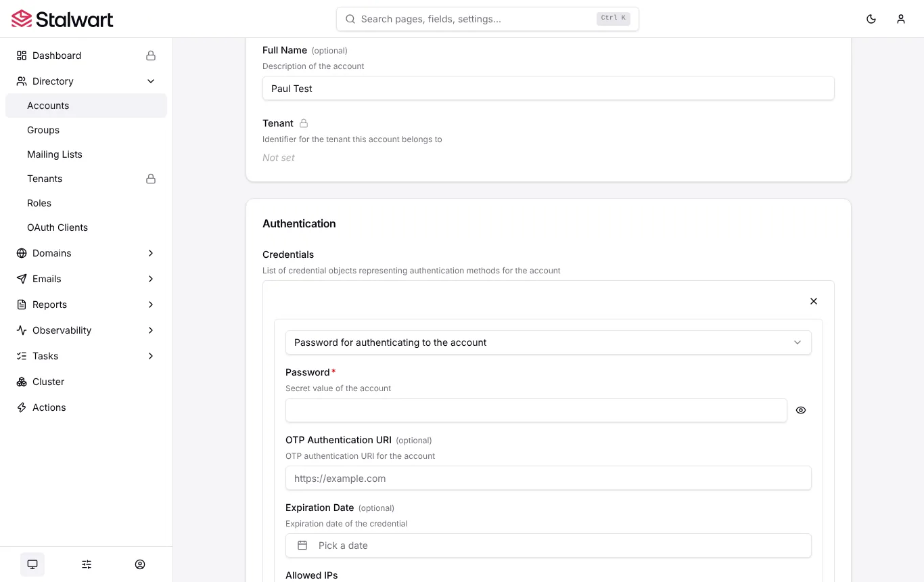Click the Cluster icon

click(22, 382)
